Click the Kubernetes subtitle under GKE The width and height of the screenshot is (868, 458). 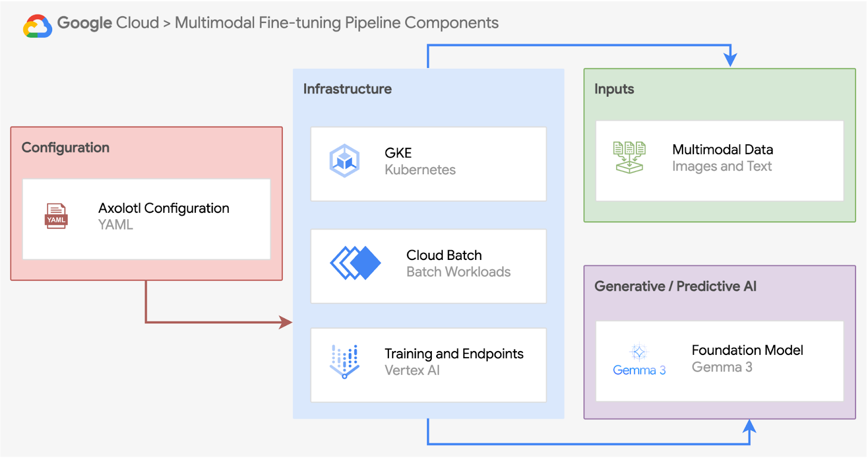coord(420,170)
